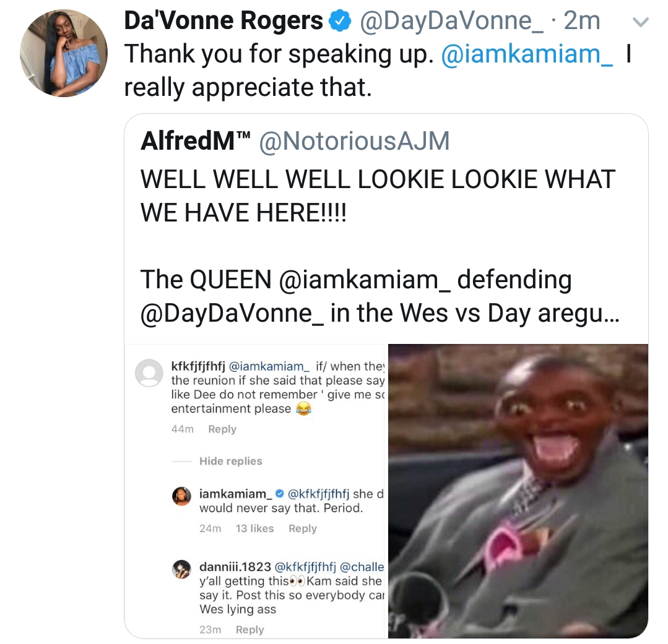Open Da'Vonne Rogers profile picture
This screenshot has width=668, height=644.
coord(64,53)
